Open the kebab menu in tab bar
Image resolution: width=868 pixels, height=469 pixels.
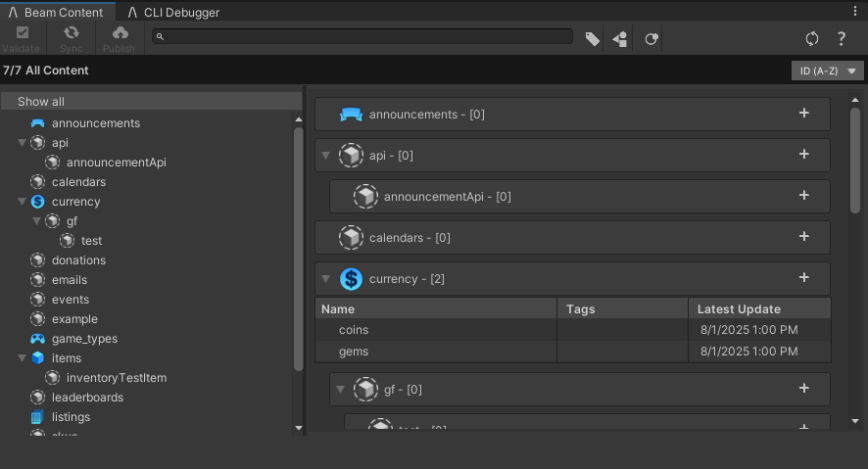click(855, 11)
